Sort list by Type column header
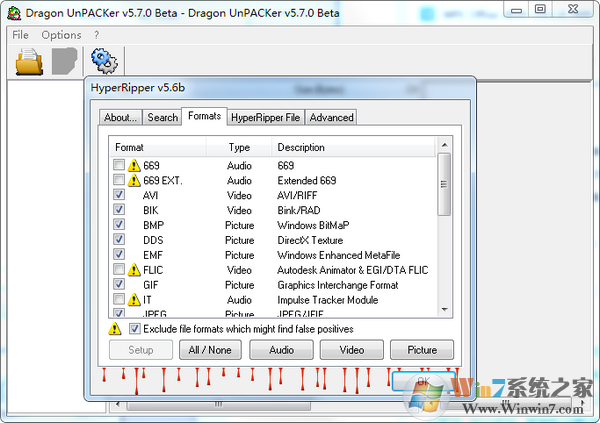The image size is (600, 423). click(239, 147)
